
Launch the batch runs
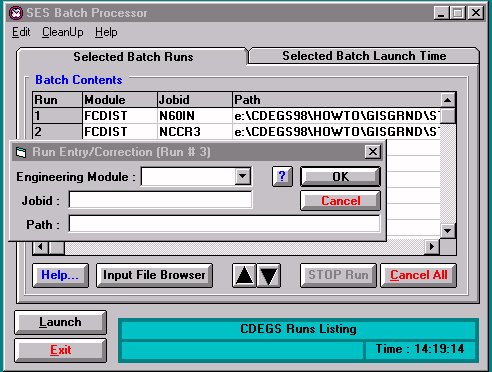click(x=60, y=322)
